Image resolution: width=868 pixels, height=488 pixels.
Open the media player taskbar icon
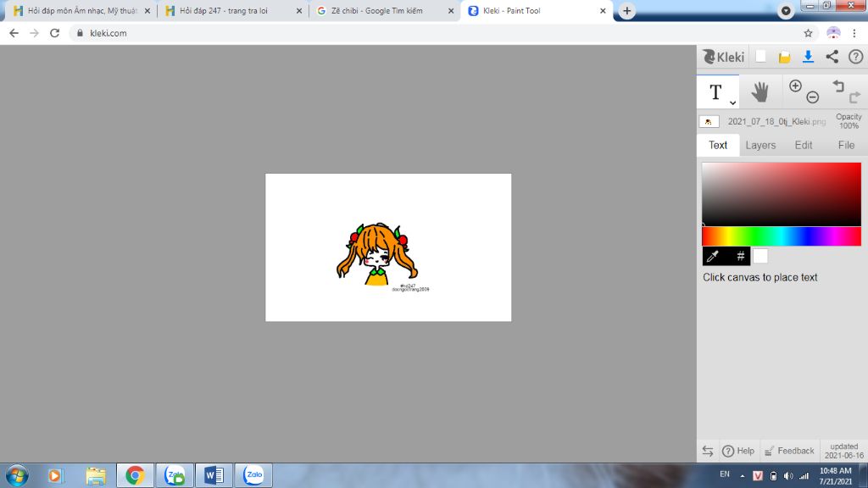[55, 475]
